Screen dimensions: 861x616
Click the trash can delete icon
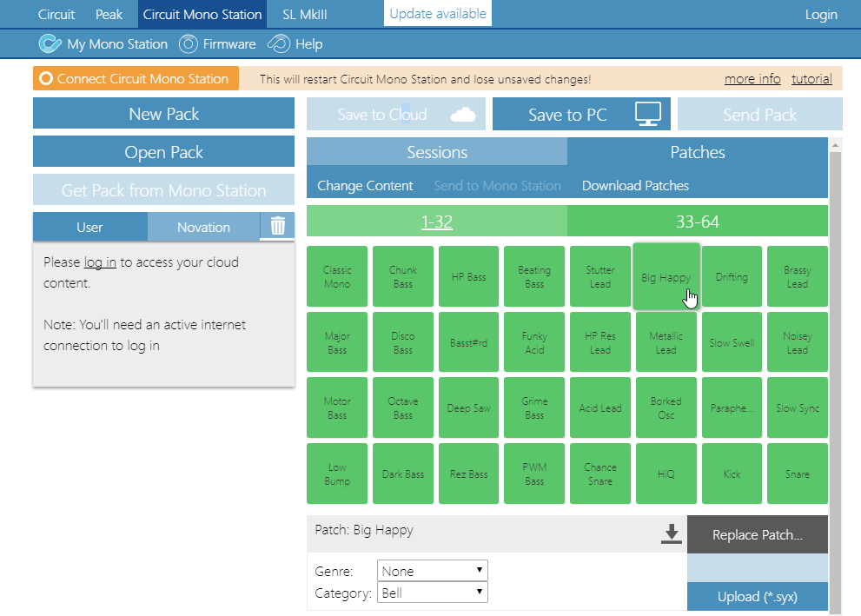tap(277, 226)
